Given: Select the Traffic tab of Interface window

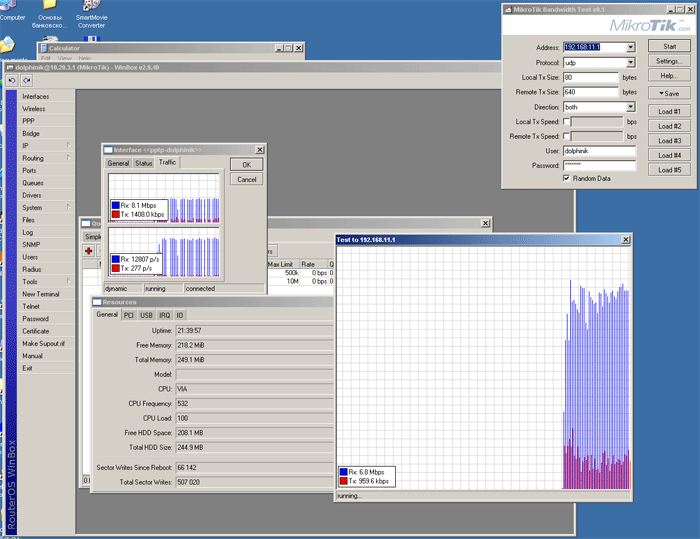Looking at the screenshot, I should coord(167,163).
